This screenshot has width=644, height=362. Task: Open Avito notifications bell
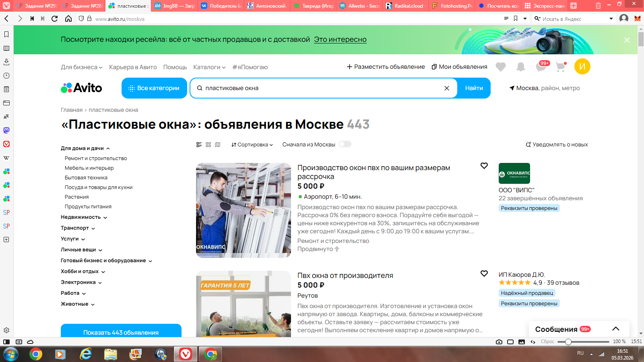coord(521,67)
